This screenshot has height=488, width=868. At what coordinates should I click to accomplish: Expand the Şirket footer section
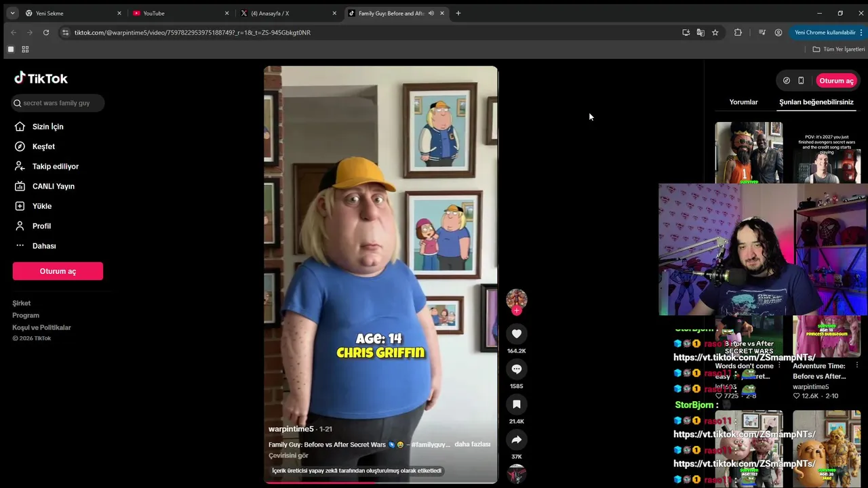pyautogui.click(x=22, y=303)
